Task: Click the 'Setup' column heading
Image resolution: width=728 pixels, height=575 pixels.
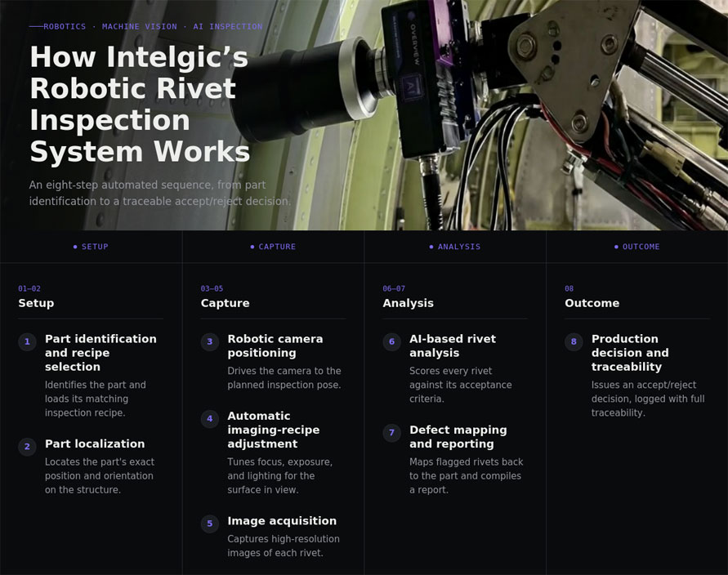Action: click(36, 303)
